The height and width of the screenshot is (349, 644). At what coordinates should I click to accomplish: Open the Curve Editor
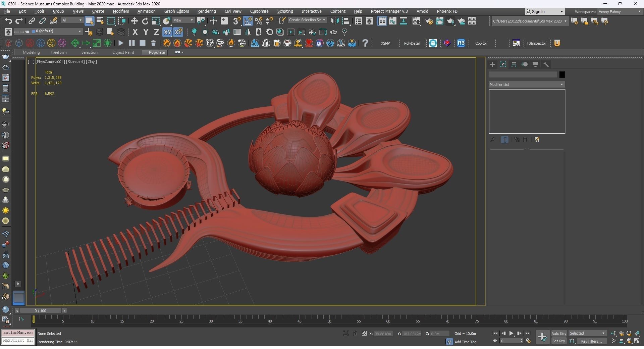393,21
